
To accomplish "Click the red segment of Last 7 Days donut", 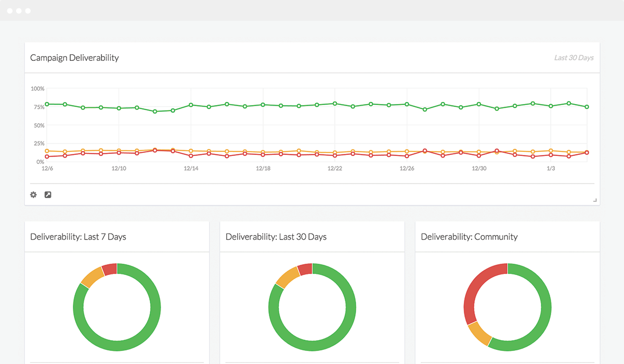I will [110, 269].
